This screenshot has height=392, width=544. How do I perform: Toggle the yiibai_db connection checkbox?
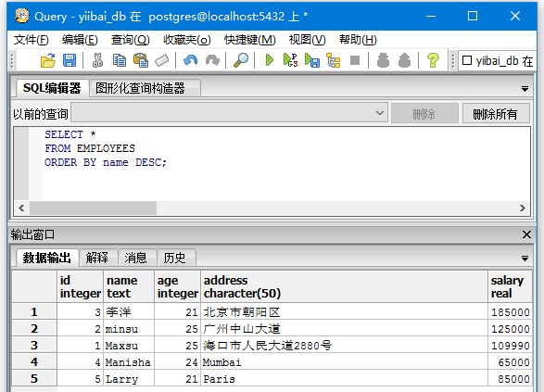pyautogui.click(x=467, y=61)
